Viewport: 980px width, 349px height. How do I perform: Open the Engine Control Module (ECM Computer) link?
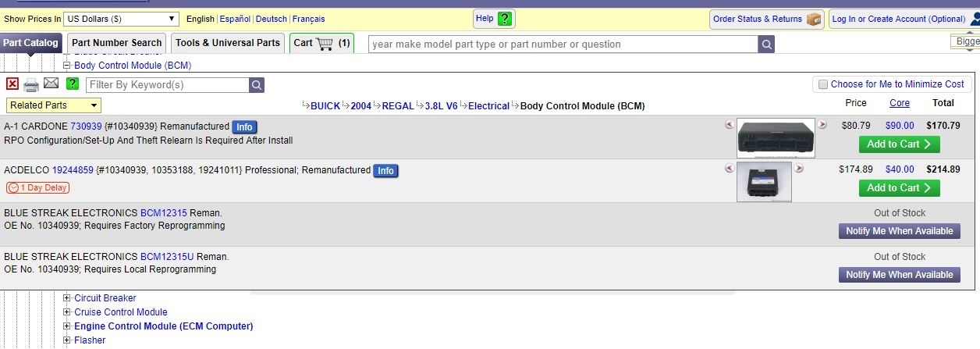coord(164,326)
